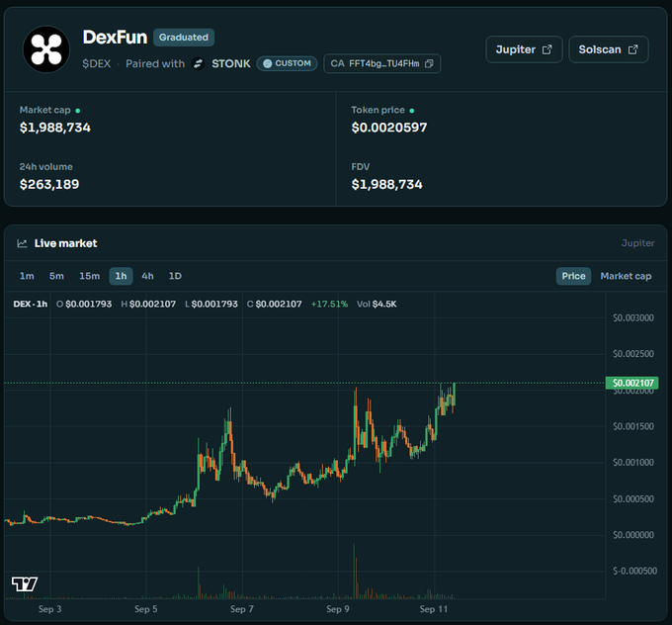This screenshot has width=672, height=625.
Task: Click the $0.002500 price axis label
Action: click(633, 354)
